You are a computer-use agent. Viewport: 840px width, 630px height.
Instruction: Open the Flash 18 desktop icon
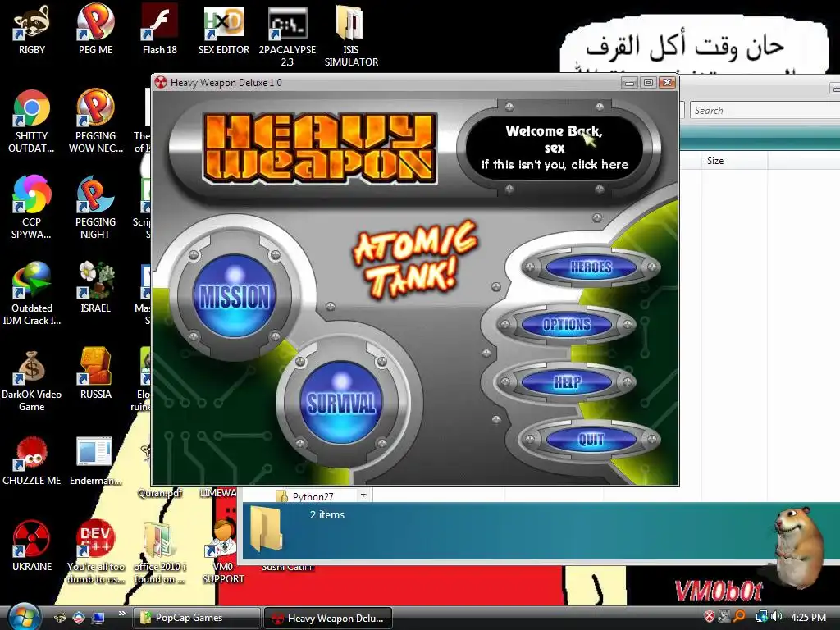click(160, 30)
